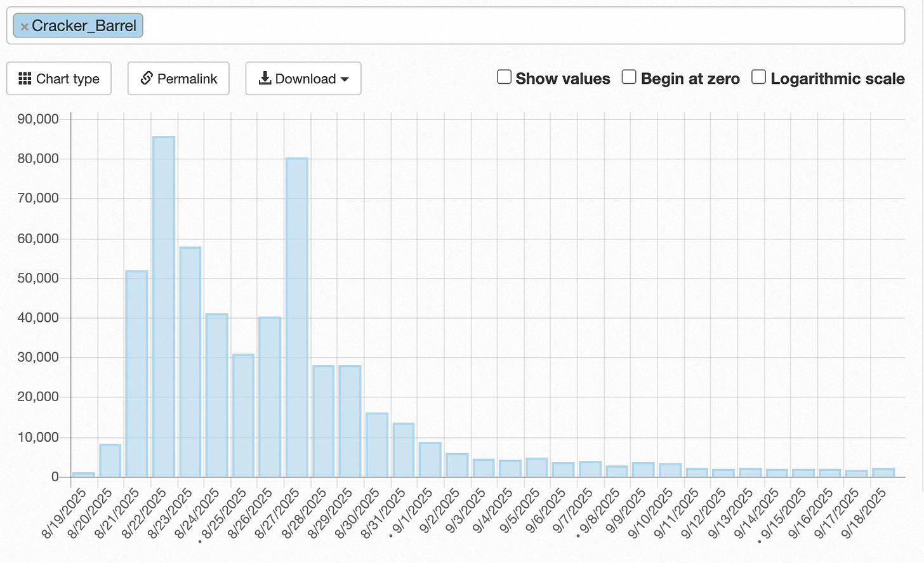The height and width of the screenshot is (563, 924).
Task: Click the 30,000 y-axis label
Action: click(38, 357)
